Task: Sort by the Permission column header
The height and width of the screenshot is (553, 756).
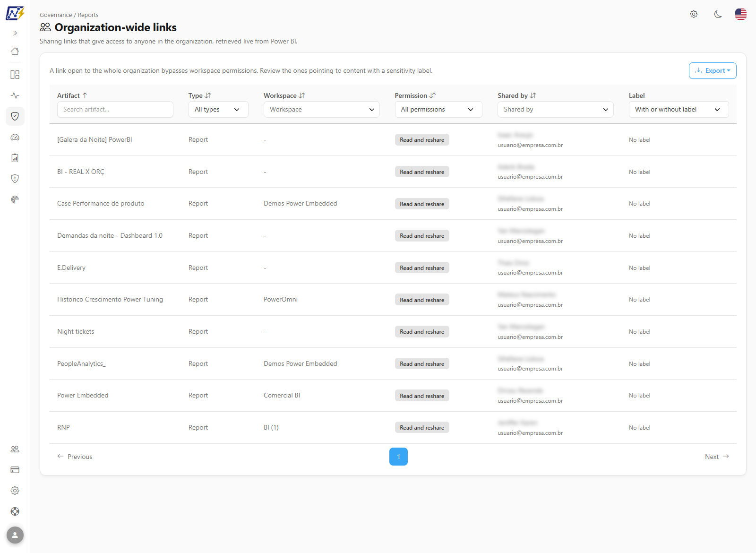Action: click(415, 95)
